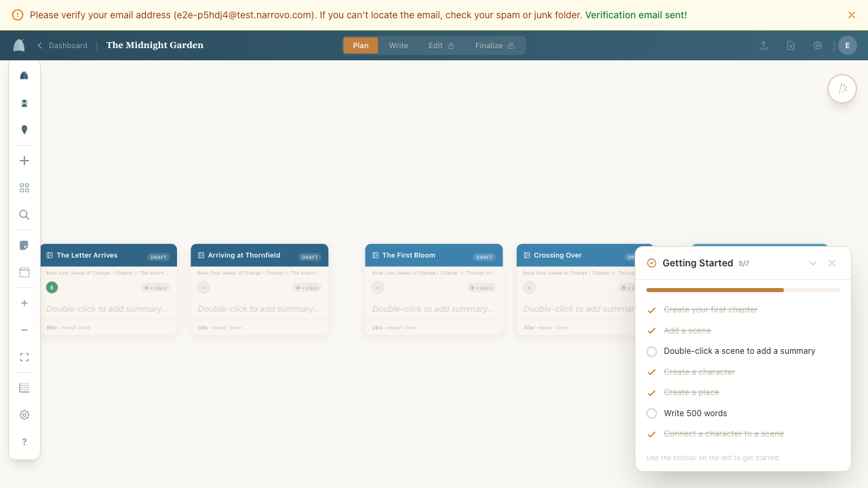Zoom out the planning board

pos(24,330)
